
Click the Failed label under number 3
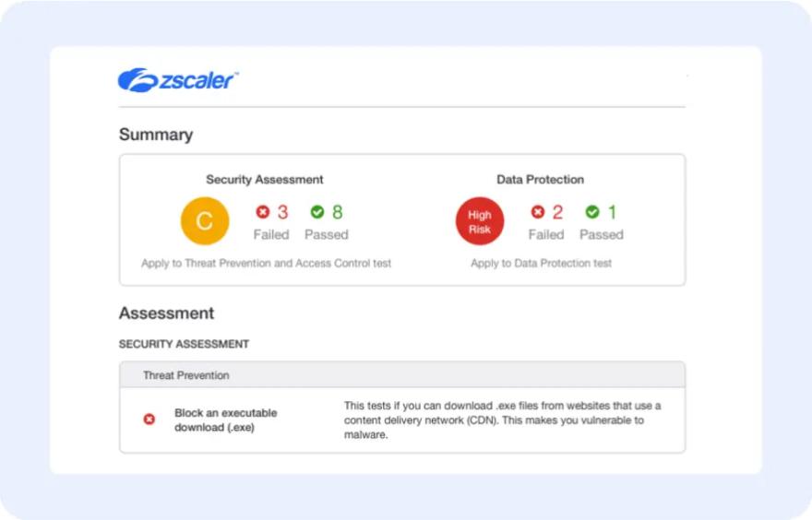click(x=271, y=234)
